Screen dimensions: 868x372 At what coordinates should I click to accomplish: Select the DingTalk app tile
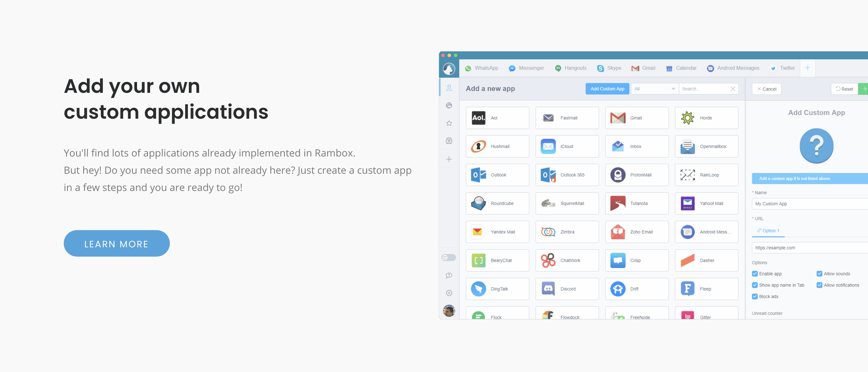click(497, 289)
